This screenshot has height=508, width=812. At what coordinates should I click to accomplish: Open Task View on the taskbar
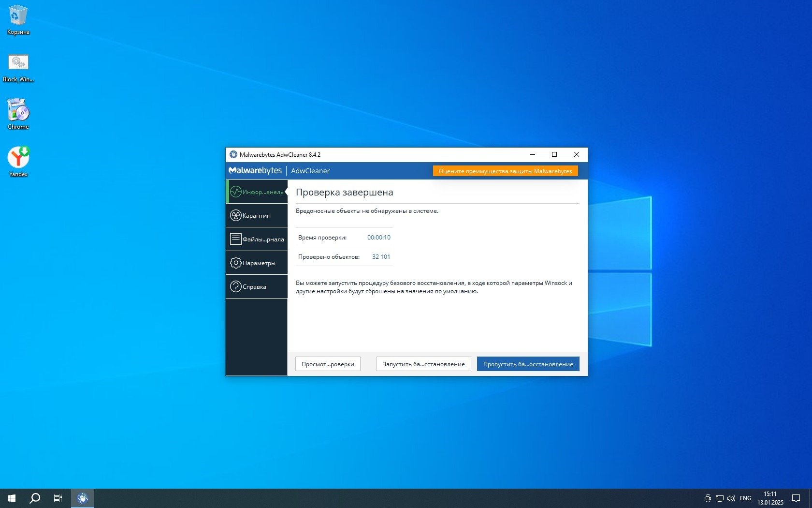coord(58,498)
